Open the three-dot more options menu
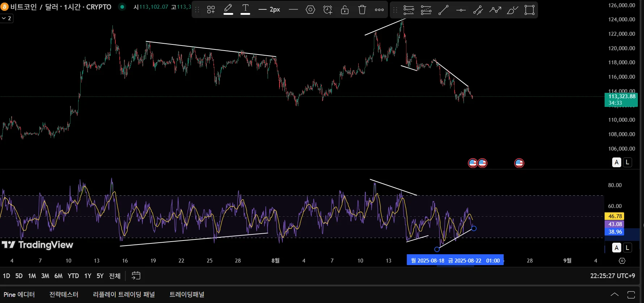 [379, 10]
